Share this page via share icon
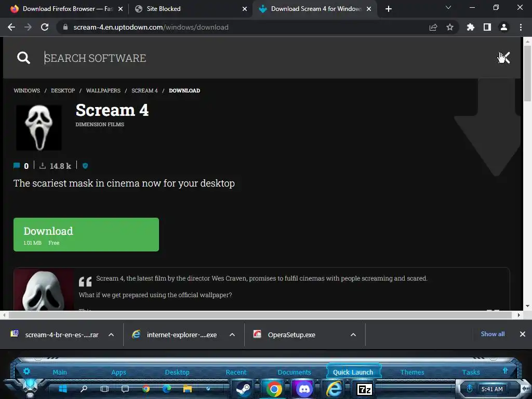The image size is (532, 399). (x=433, y=27)
